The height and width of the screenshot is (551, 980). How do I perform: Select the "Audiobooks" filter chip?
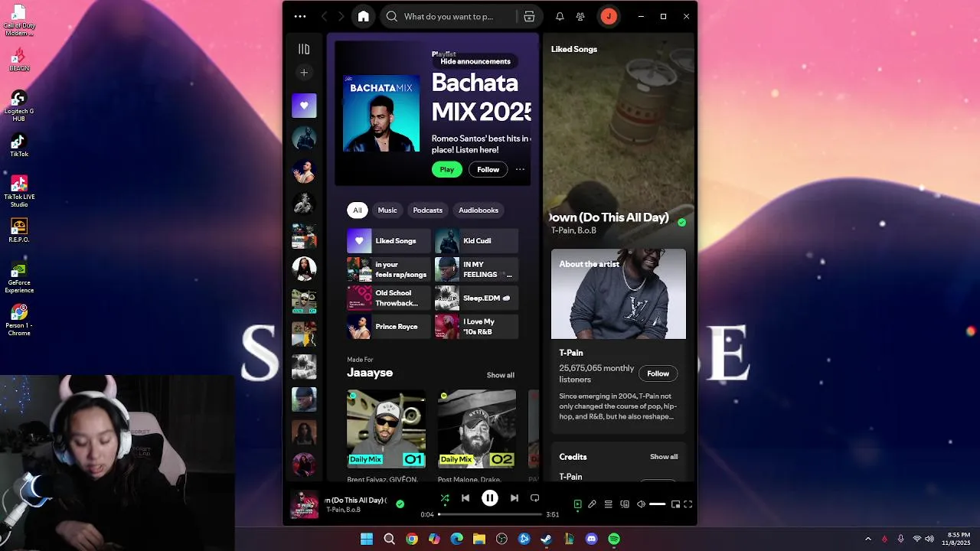coord(479,210)
